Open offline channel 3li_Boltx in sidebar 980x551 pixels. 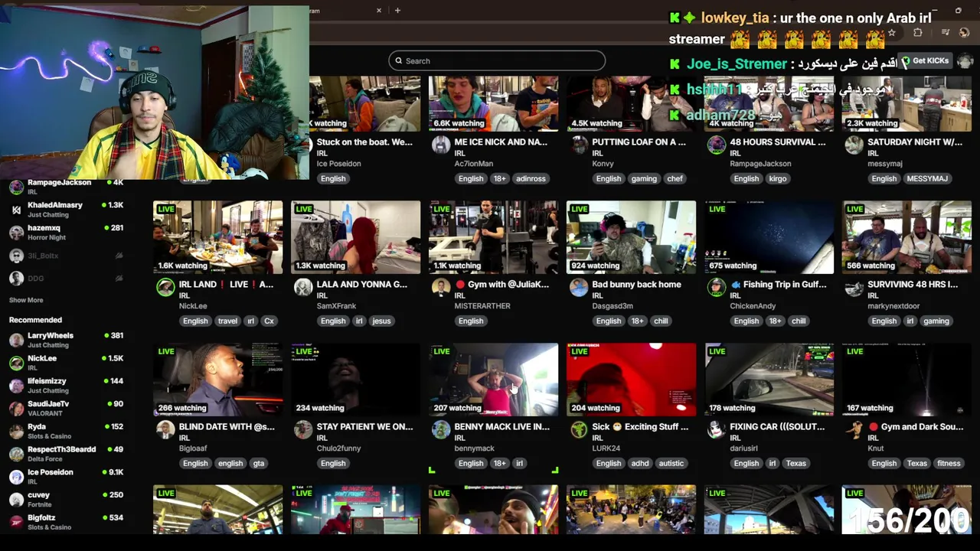coord(65,255)
